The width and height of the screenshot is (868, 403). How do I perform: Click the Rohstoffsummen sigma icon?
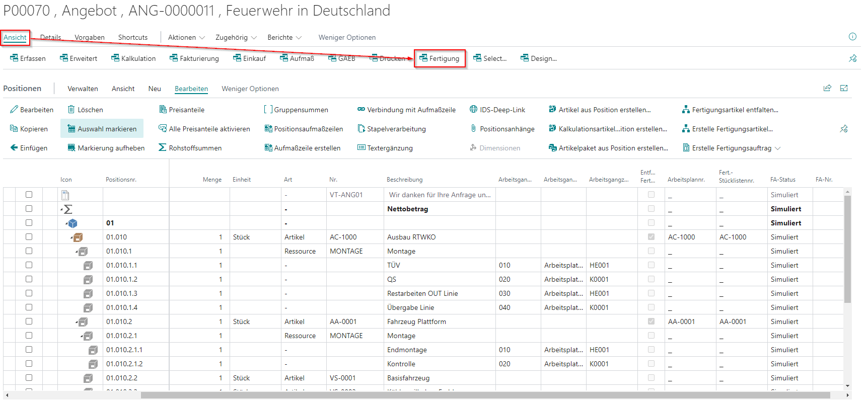[x=162, y=148]
